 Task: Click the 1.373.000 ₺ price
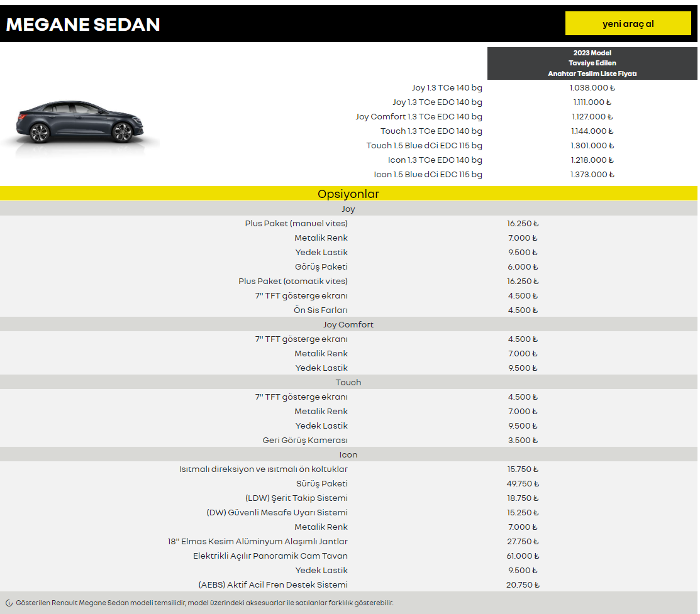[592, 175]
